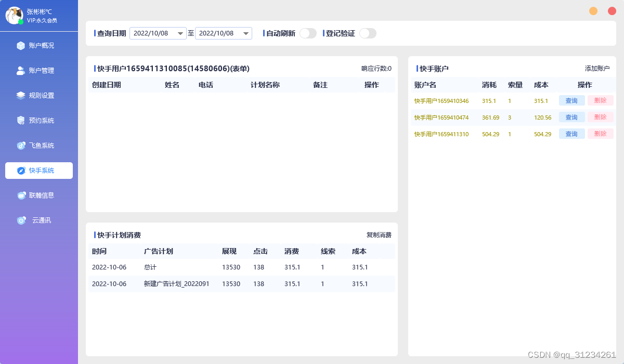Delete account 快手用户1659410474
Viewport: 624px width, 364px height.
click(x=601, y=118)
